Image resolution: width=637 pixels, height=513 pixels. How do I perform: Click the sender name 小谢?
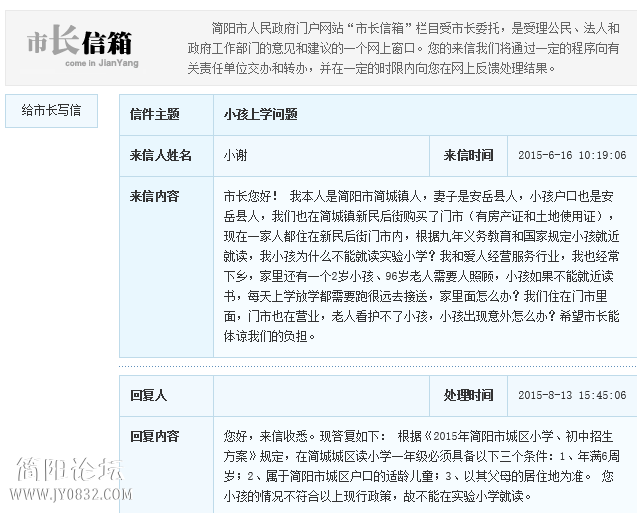tap(235, 156)
